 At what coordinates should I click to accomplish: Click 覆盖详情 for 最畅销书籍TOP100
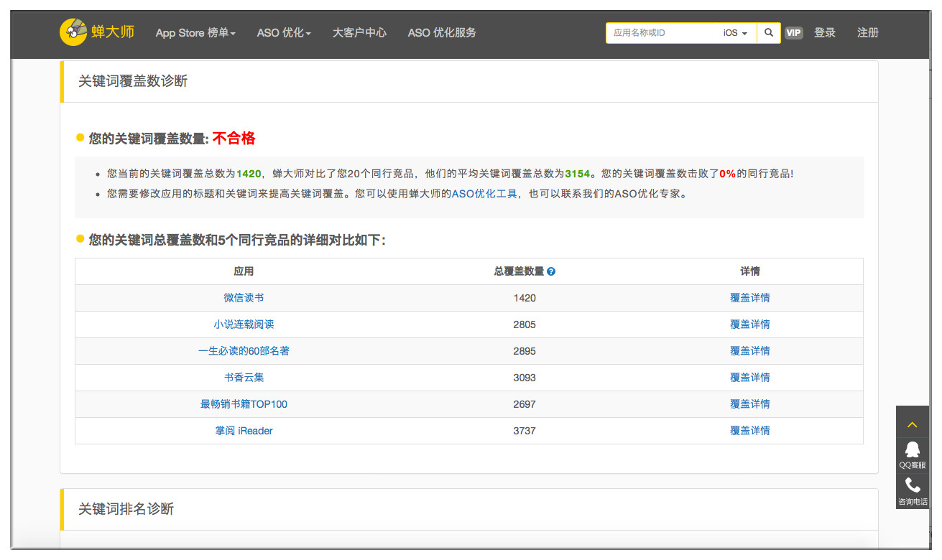point(749,404)
